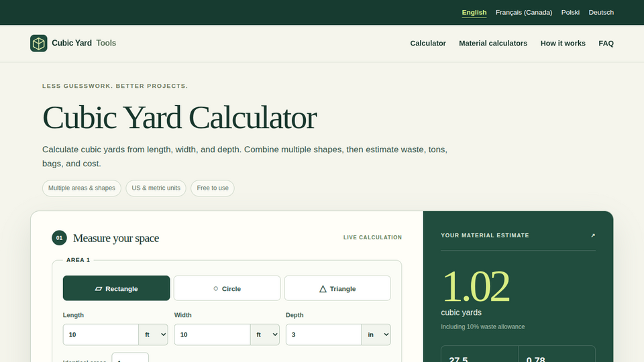This screenshot has width=644, height=362.
Task: Click the Cubic Yard Tools brand name
Action: point(84,43)
